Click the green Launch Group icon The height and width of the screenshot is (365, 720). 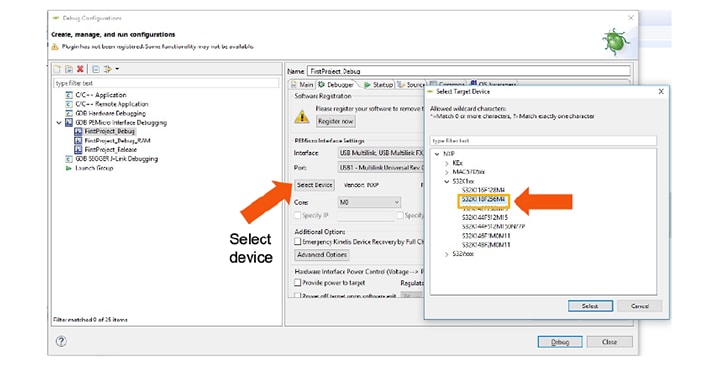point(69,168)
